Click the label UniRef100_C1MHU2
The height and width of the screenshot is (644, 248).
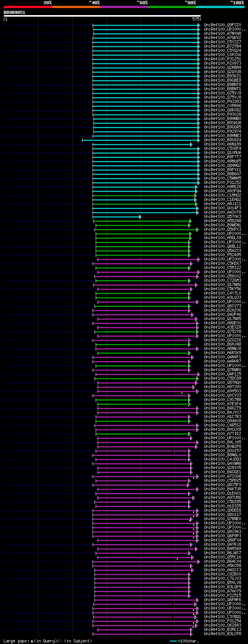pyautogui.click(x=222, y=195)
